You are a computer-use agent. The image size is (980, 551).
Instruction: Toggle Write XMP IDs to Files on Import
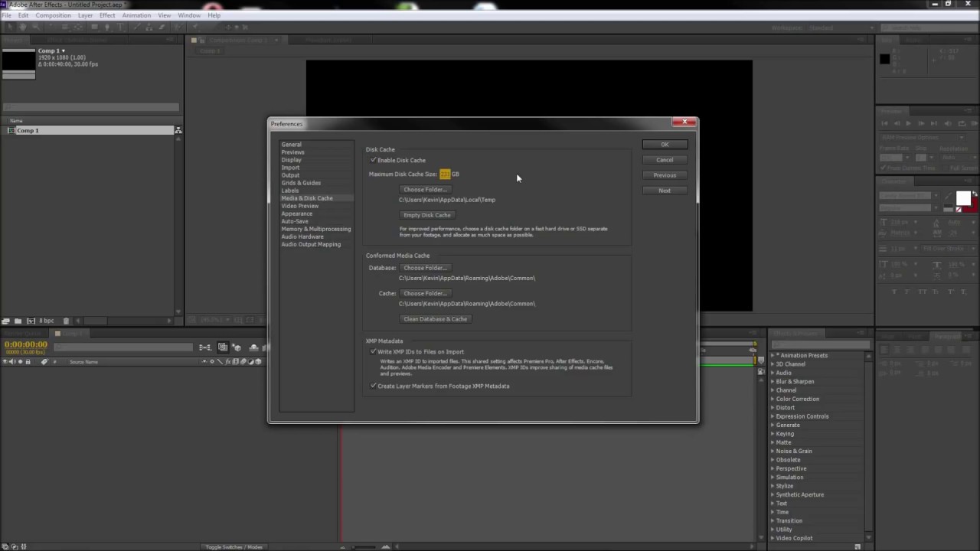tap(374, 351)
